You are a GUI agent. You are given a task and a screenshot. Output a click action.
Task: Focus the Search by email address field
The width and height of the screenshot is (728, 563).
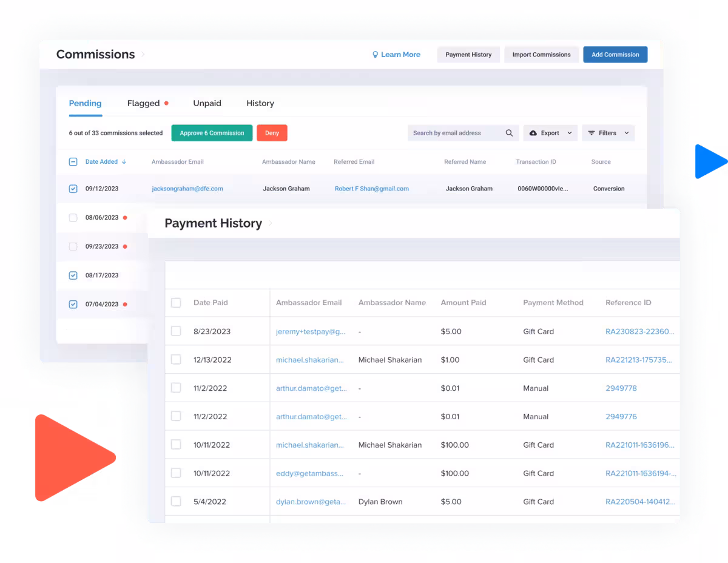point(455,133)
